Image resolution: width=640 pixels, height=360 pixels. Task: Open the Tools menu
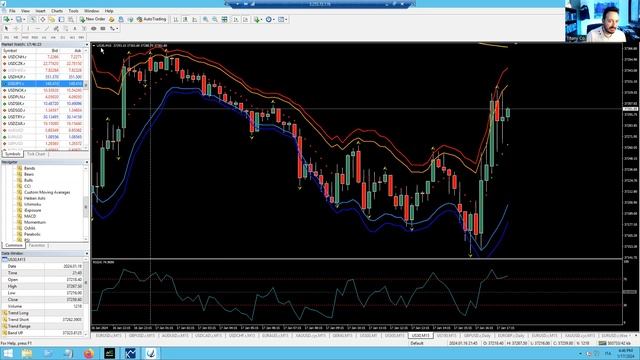[73, 11]
